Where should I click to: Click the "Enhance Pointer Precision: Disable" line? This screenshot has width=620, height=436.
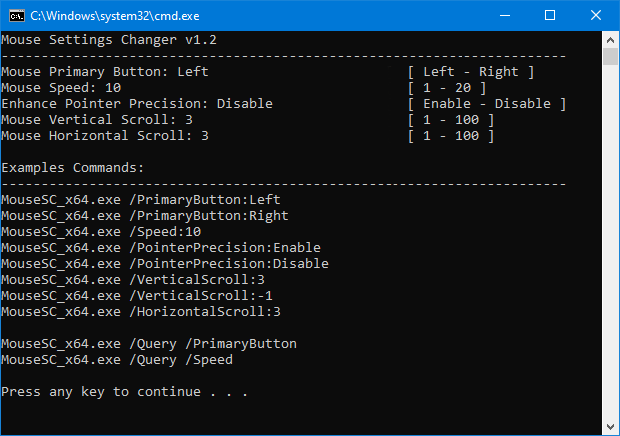137,104
